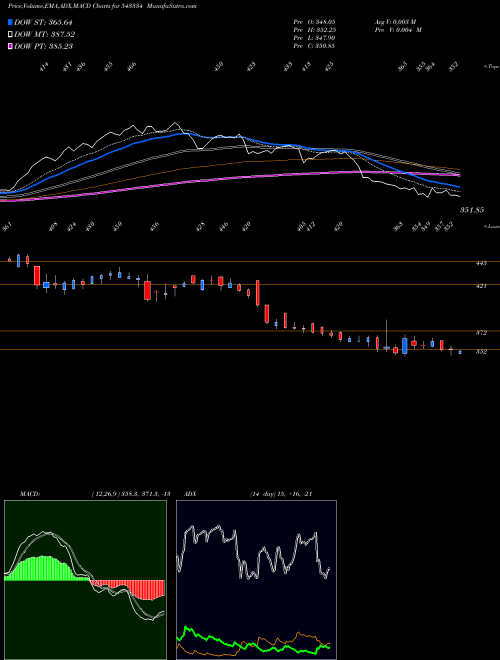Viewport: 500px width, 660px height.
Task: Click the 'MACD:' panel label
Action: pos(30,494)
